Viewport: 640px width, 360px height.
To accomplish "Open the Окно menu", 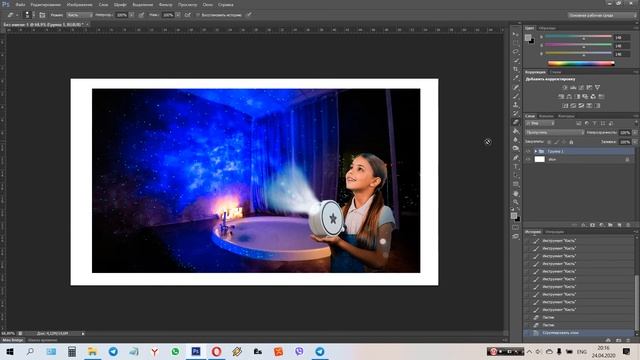I will click(208, 4).
